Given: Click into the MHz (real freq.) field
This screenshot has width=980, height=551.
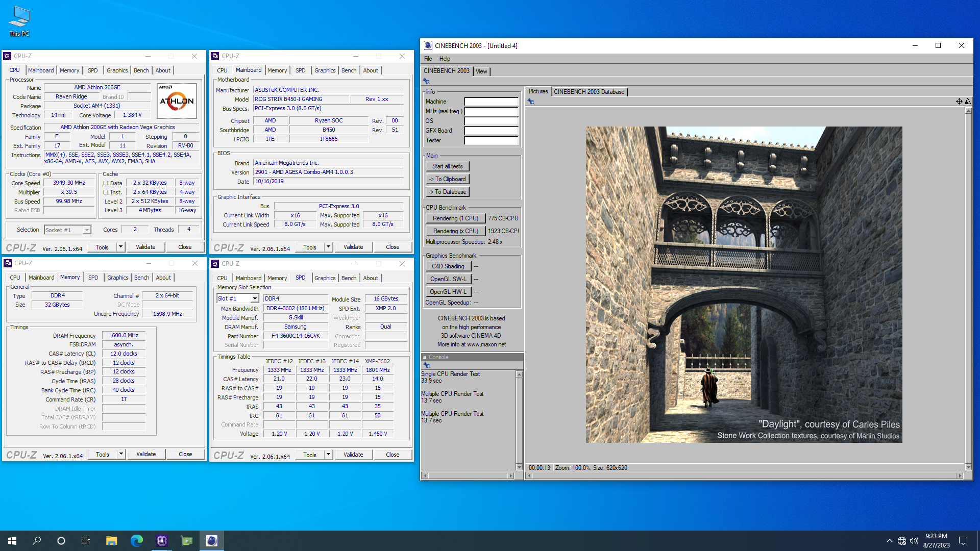Looking at the screenshot, I should click(x=491, y=111).
